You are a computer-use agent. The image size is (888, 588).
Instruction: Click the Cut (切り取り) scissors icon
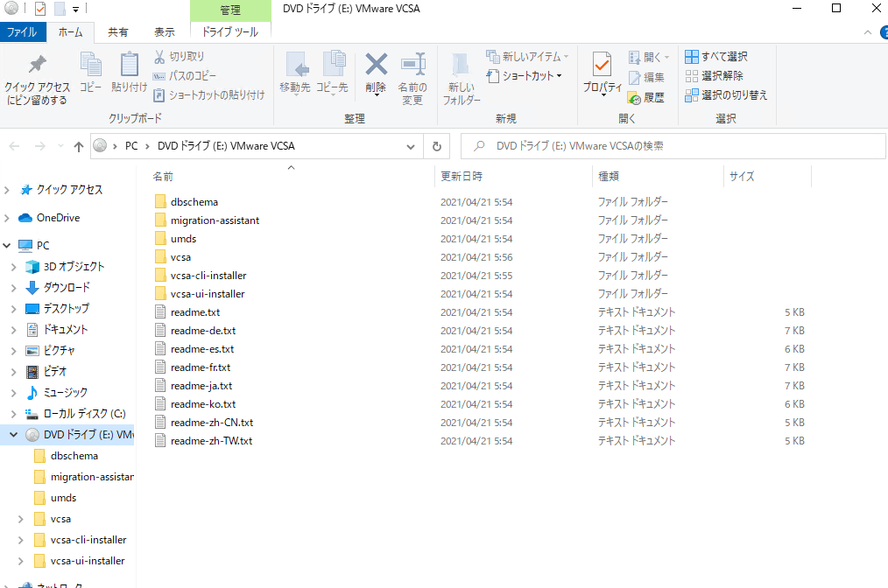(159, 57)
